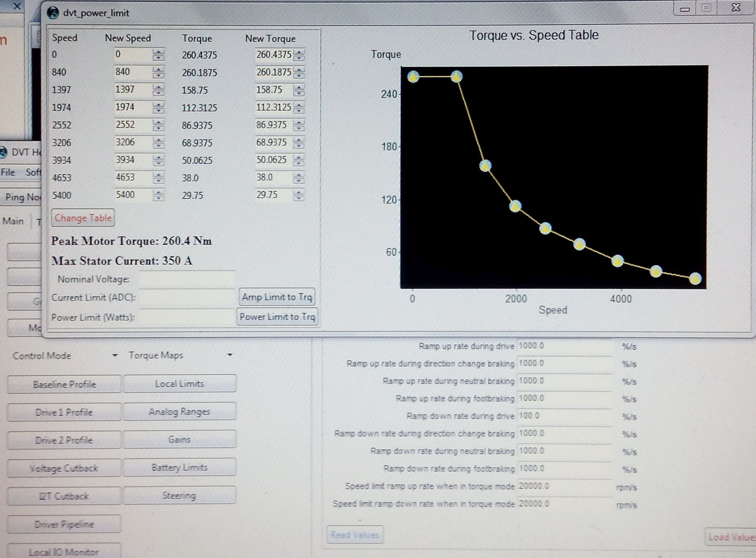Open the File menu in DVT window

pos(8,172)
